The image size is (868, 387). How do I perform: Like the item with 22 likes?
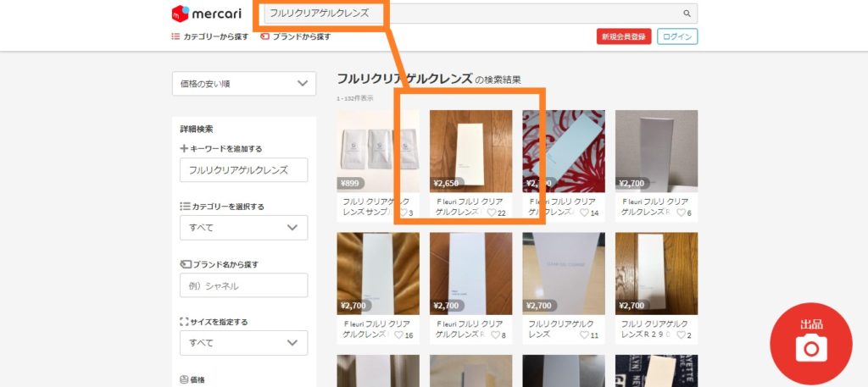pos(492,213)
